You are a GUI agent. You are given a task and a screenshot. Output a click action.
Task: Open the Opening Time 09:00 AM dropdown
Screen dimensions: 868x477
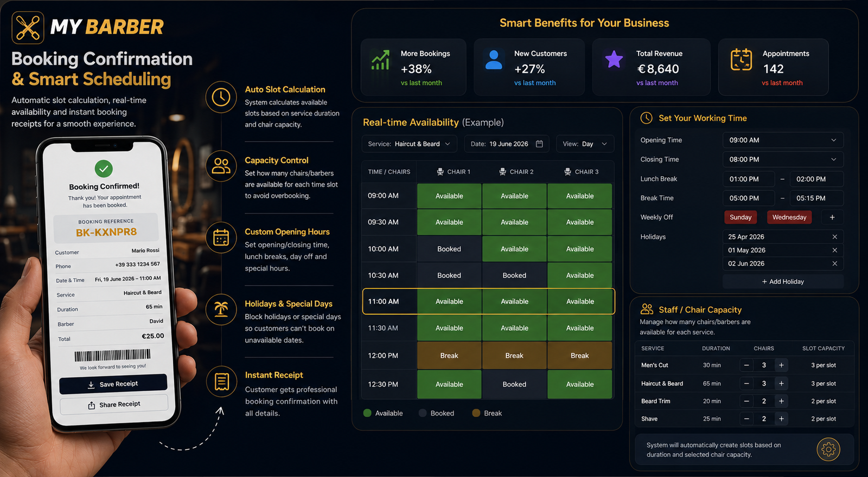pyautogui.click(x=783, y=140)
